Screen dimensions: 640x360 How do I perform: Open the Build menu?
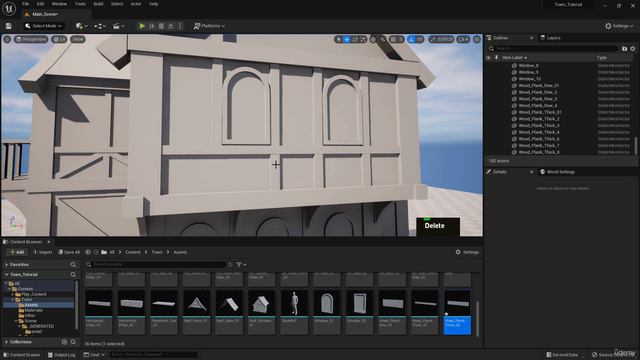pos(98,4)
